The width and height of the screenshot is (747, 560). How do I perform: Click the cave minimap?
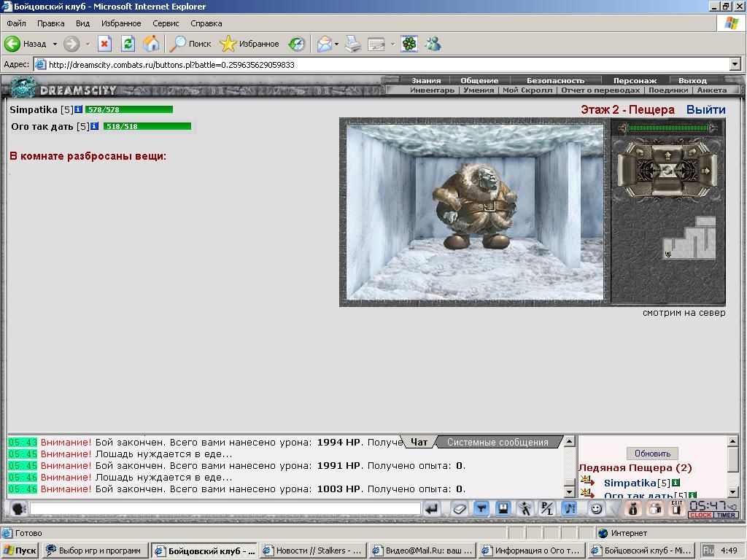pos(689,238)
